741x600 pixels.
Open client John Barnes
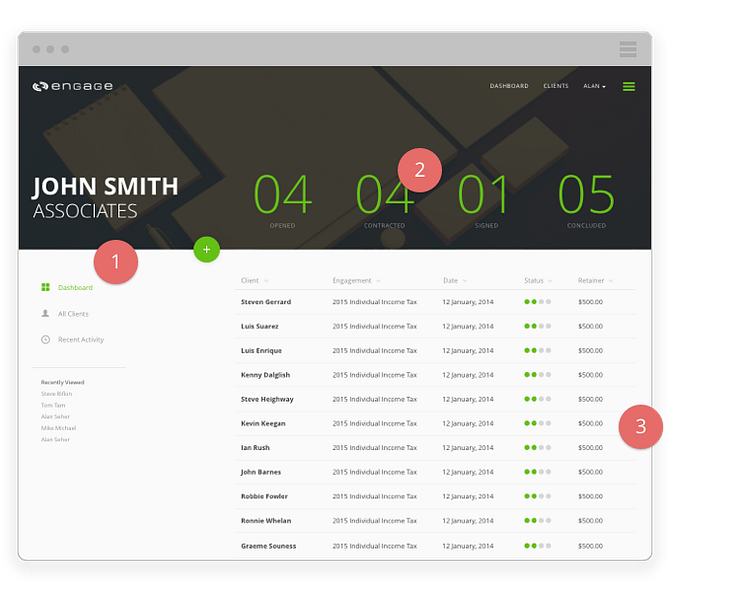(x=261, y=472)
